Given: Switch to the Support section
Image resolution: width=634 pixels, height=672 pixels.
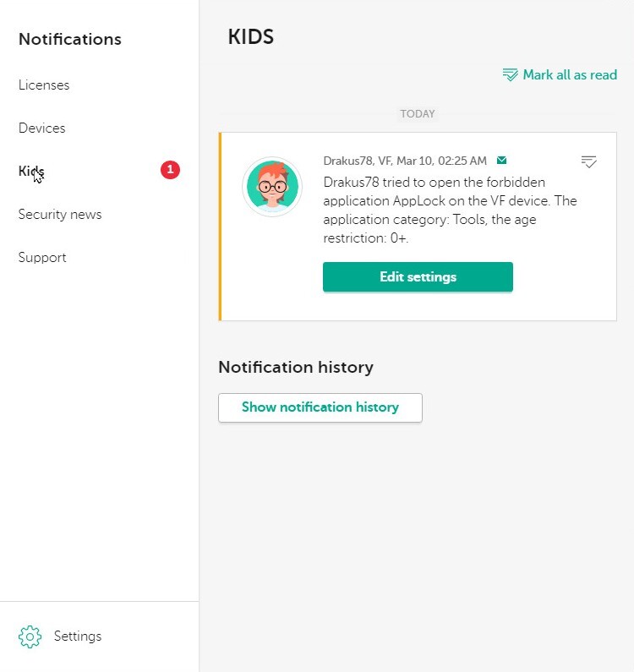Looking at the screenshot, I should click(42, 258).
